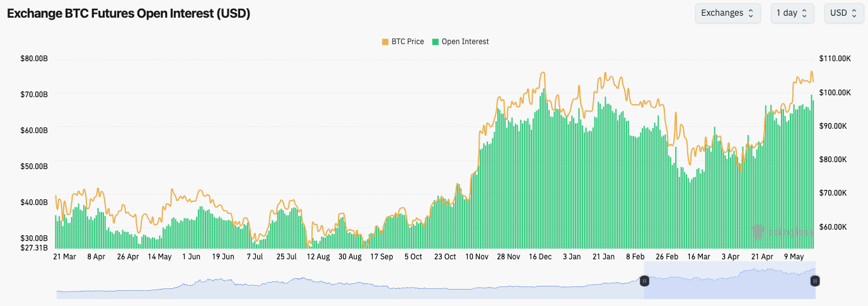Expand the 1 day interval selector

(x=792, y=13)
